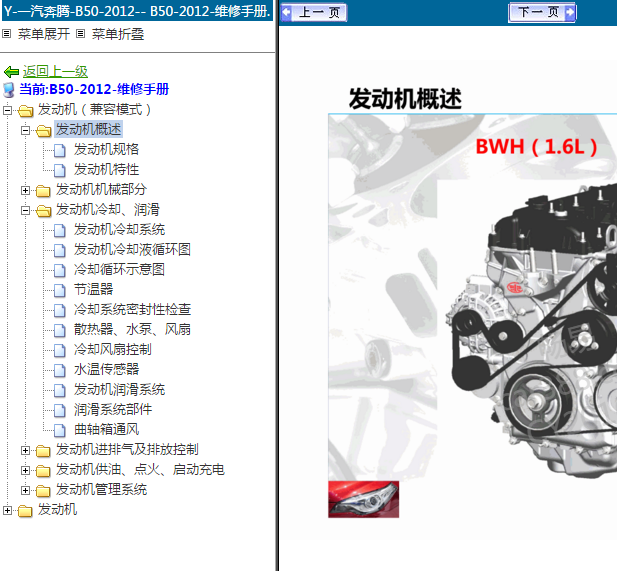Click the 菜单展开 list icon
The width and height of the screenshot is (617, 571).
(7, 34)
